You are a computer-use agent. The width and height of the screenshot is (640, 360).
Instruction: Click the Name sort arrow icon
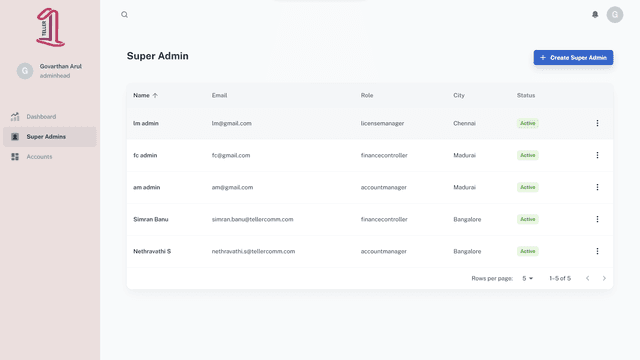tap(155, 96)
